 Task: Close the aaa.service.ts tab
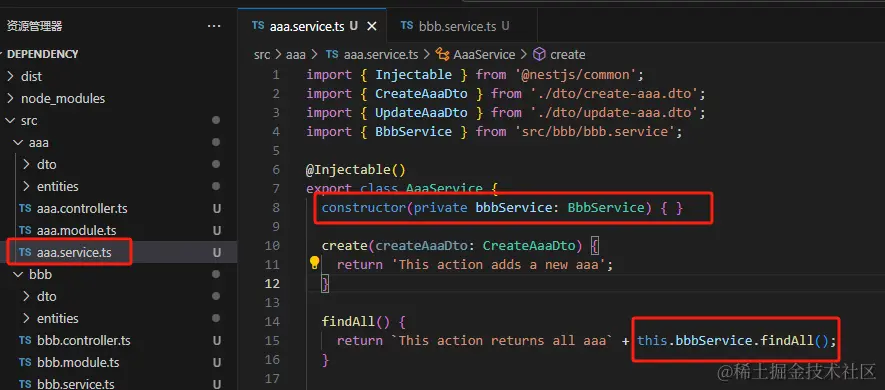372,26
